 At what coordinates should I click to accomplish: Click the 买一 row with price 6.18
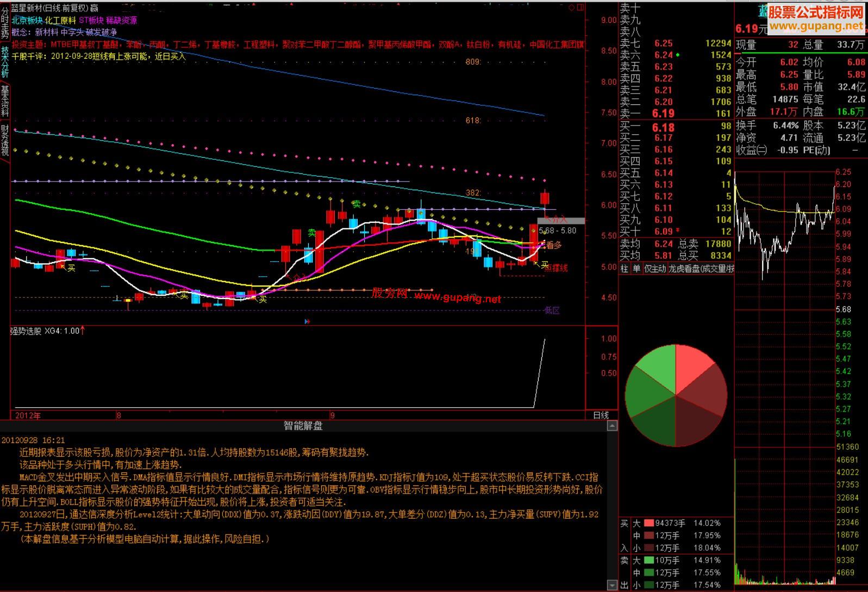pyautogui.click(x=676, y=127)
